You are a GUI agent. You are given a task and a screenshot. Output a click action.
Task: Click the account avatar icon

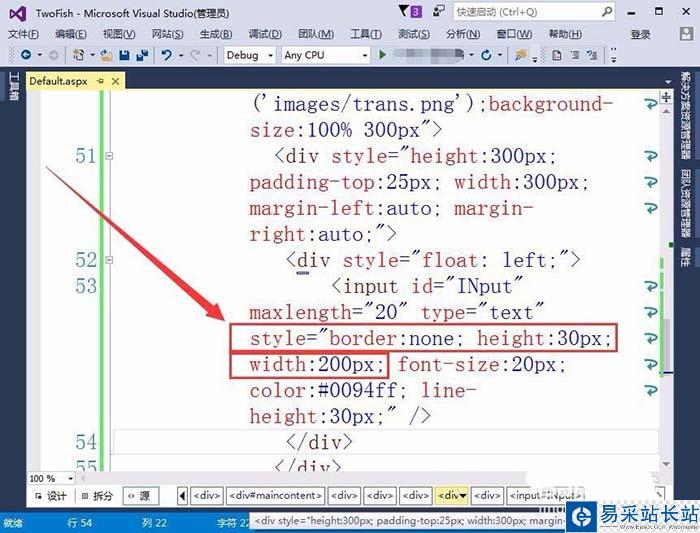point(686,34)
